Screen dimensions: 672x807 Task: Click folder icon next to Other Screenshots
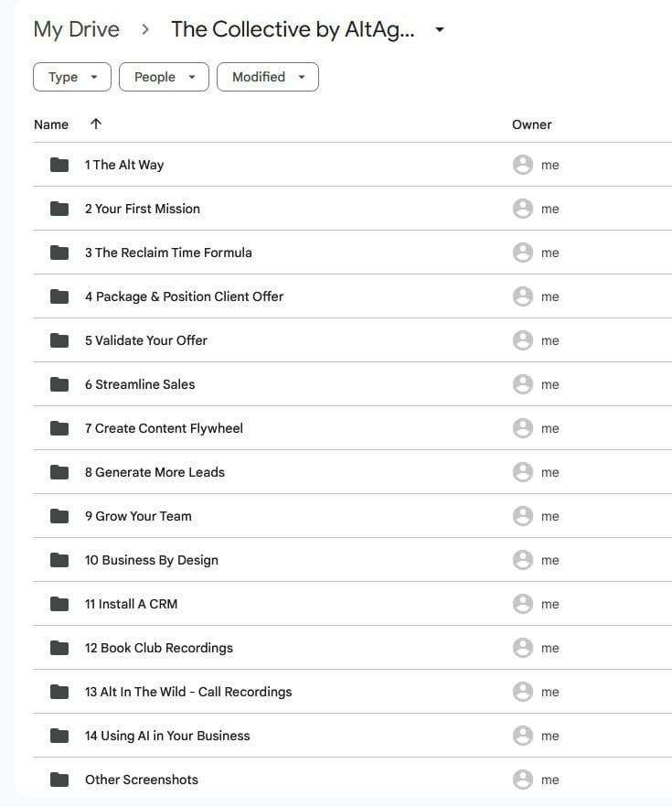pos(59,780)
